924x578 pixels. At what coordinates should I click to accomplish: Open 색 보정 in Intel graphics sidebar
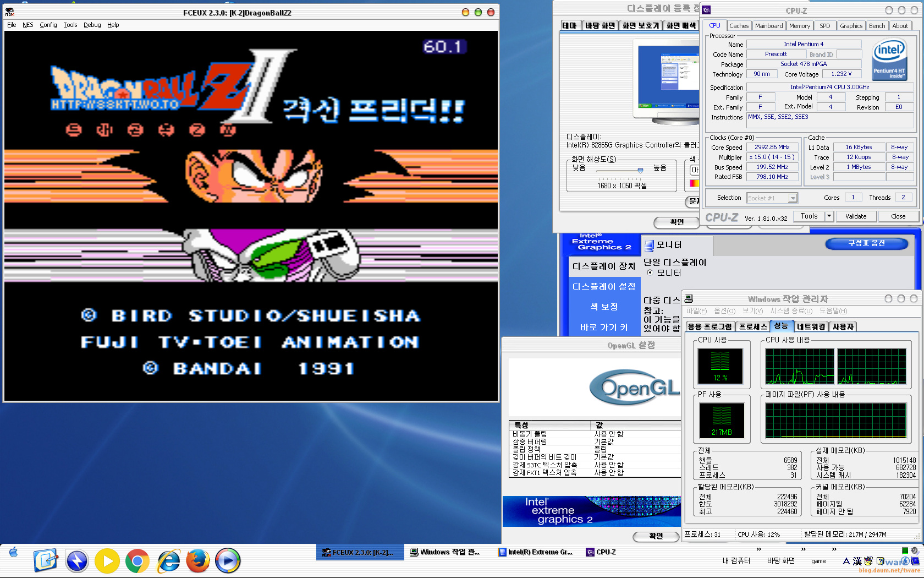click(x=603, y=307)
